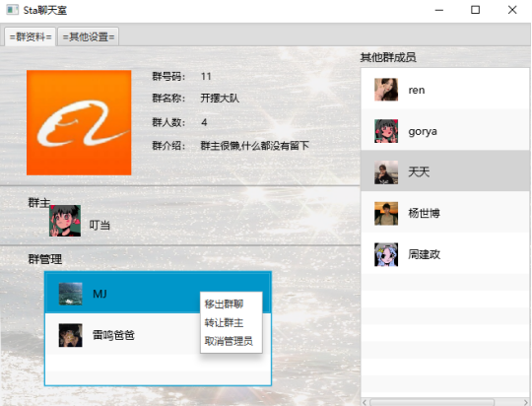Minimize the Sta聊天室 window
Image resolution: width=532 pixels, height=406 pixels.
pos(439,10)
